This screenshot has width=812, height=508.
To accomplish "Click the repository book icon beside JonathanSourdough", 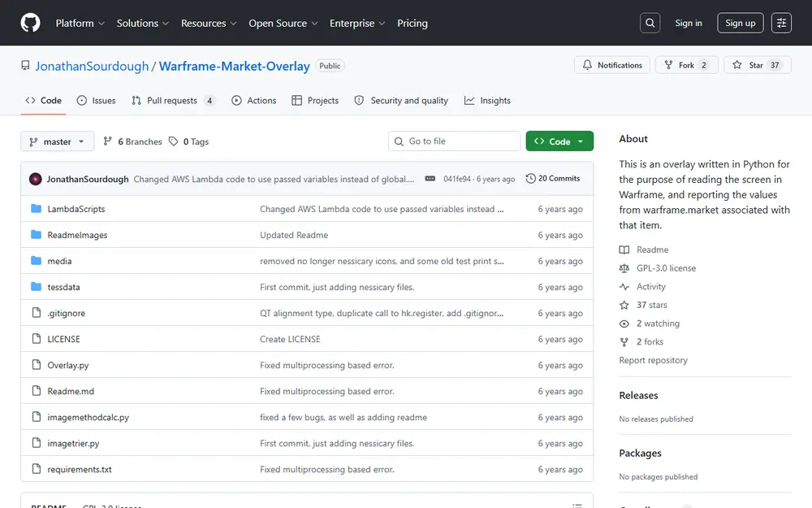I will tap(25, 66).
